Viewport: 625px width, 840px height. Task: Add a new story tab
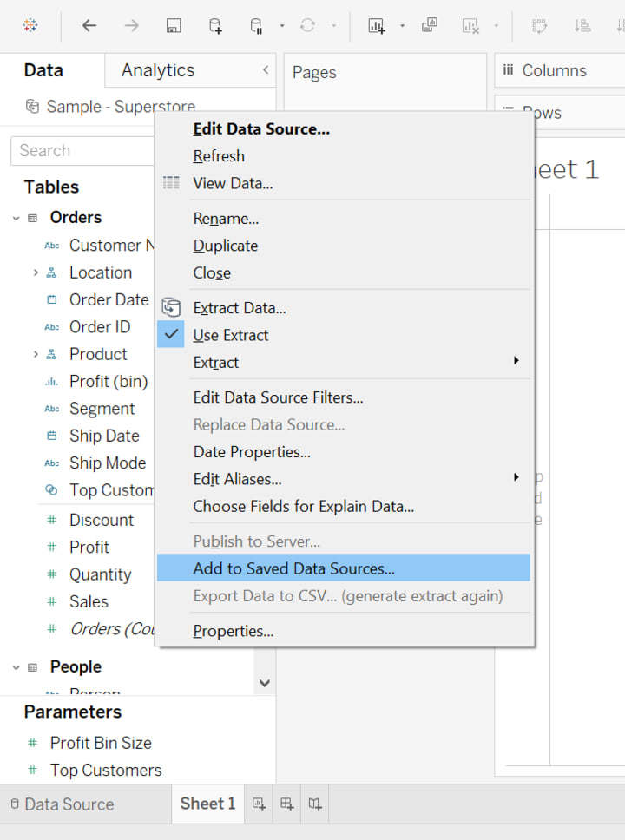(x=315, y=804)
